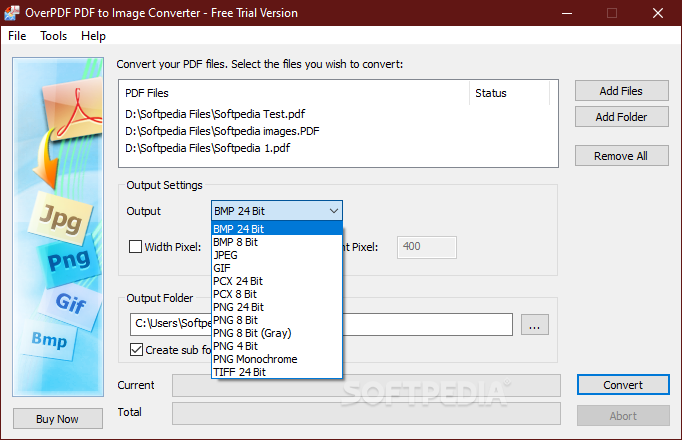Click the PDF-to-image banner on the left
This screenshot has height=440, width=682.
point(58,227)
